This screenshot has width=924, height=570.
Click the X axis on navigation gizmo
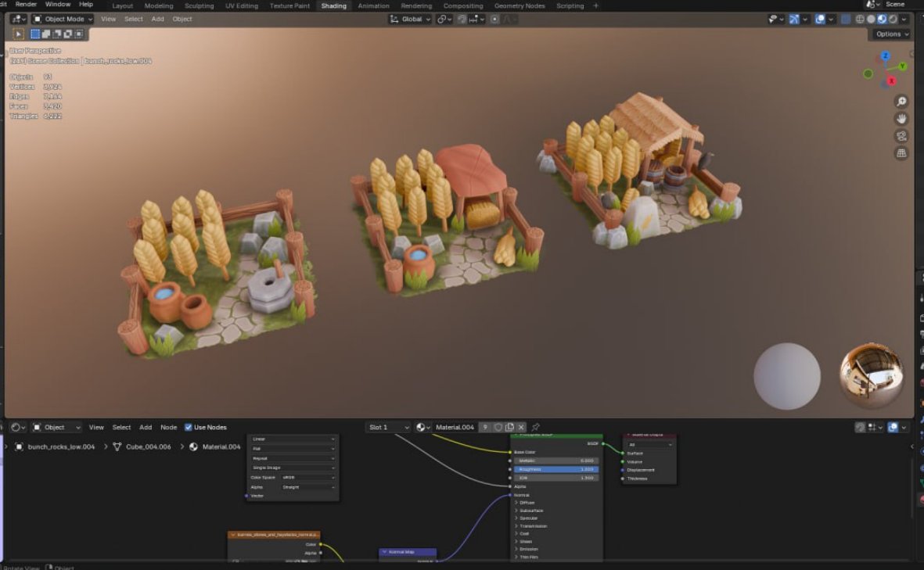coord(892,81)
